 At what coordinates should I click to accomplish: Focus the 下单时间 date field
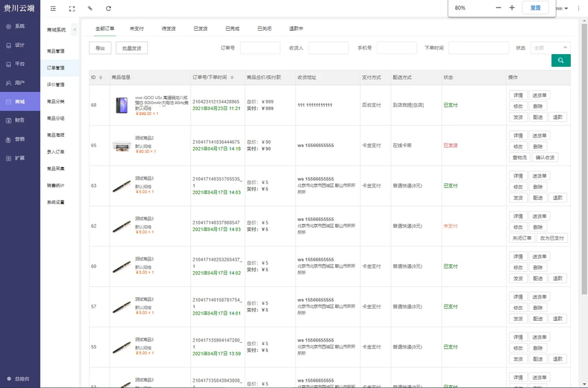tap(479, 48)
